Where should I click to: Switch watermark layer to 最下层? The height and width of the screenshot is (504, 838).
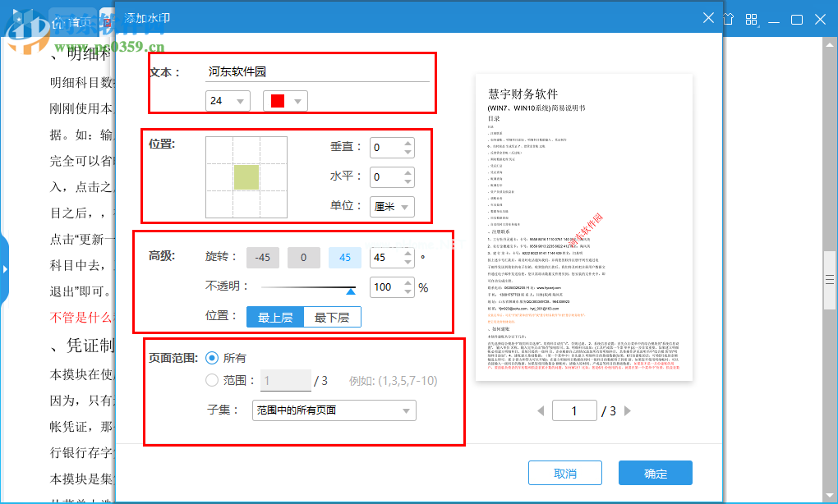(x=331, y=317)
